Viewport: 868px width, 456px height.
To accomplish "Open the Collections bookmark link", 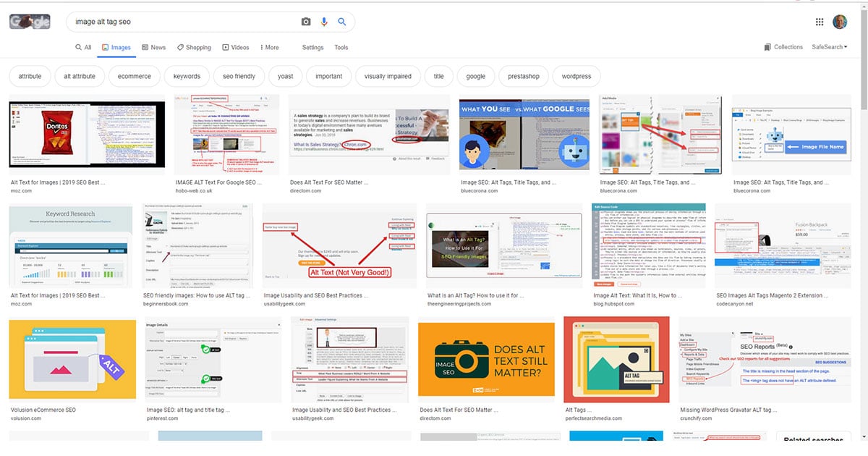I will coord(783,47).
